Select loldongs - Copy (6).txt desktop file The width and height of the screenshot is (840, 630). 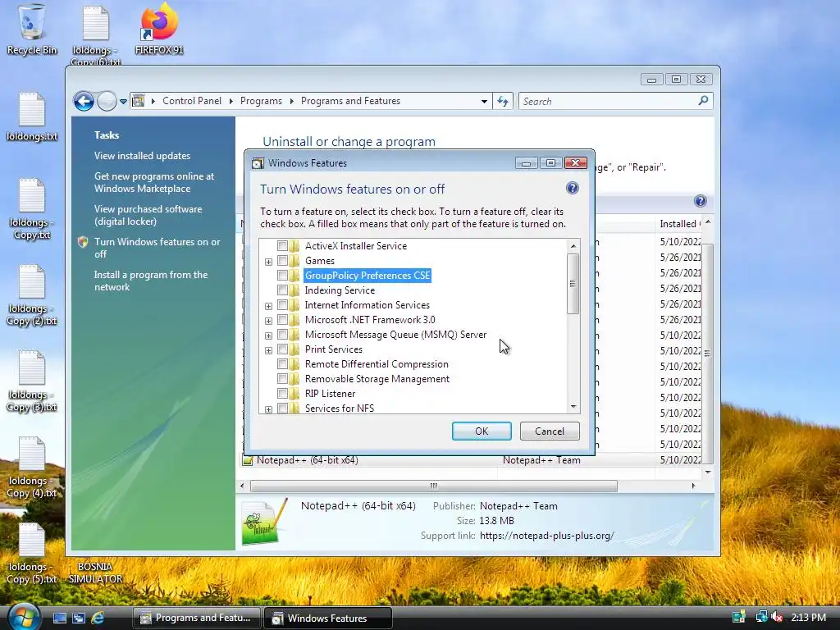[x=96, y=34]
